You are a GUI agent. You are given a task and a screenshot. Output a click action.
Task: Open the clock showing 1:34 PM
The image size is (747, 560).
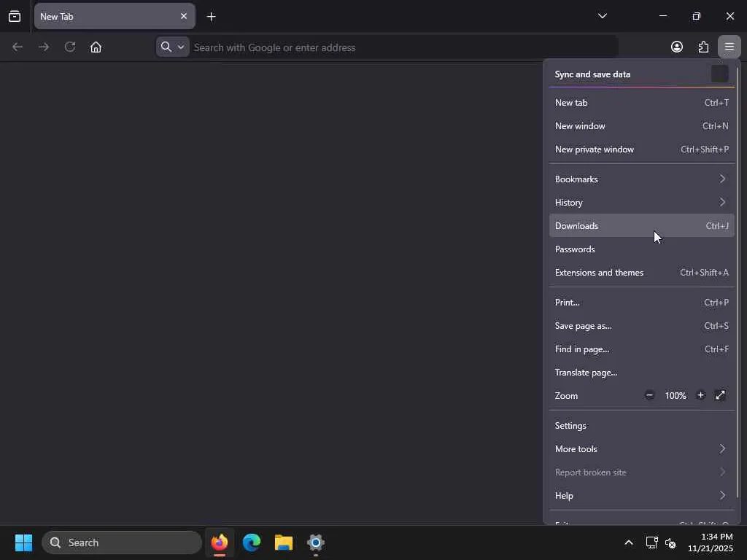(x=711, y=542)
